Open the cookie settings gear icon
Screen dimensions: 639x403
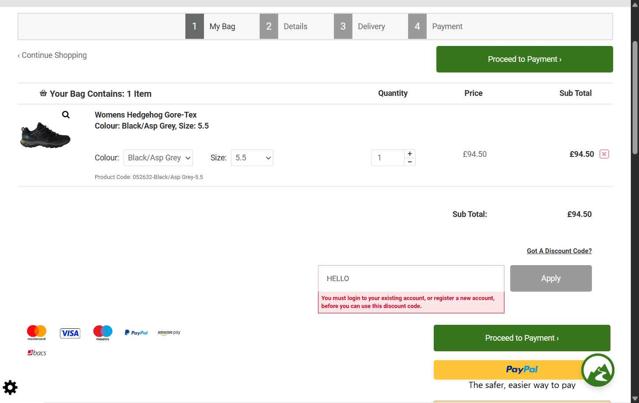coord(10,387)
